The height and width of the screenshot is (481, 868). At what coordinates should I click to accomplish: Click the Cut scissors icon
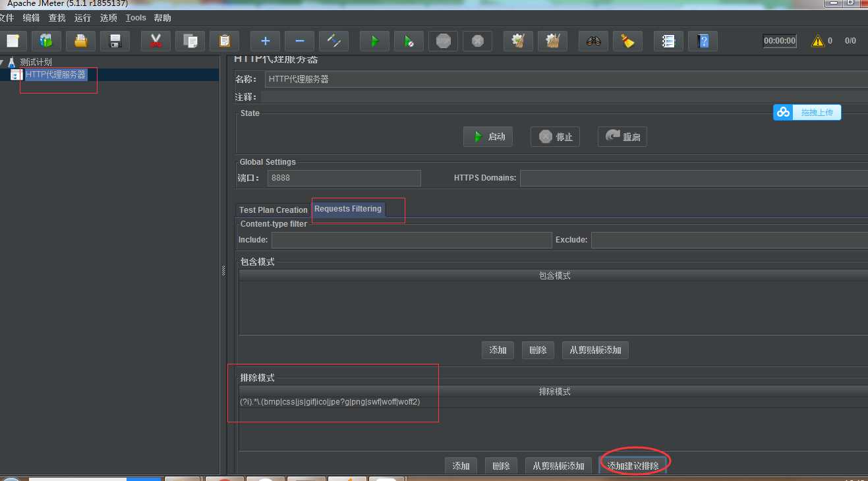(156, 41)
